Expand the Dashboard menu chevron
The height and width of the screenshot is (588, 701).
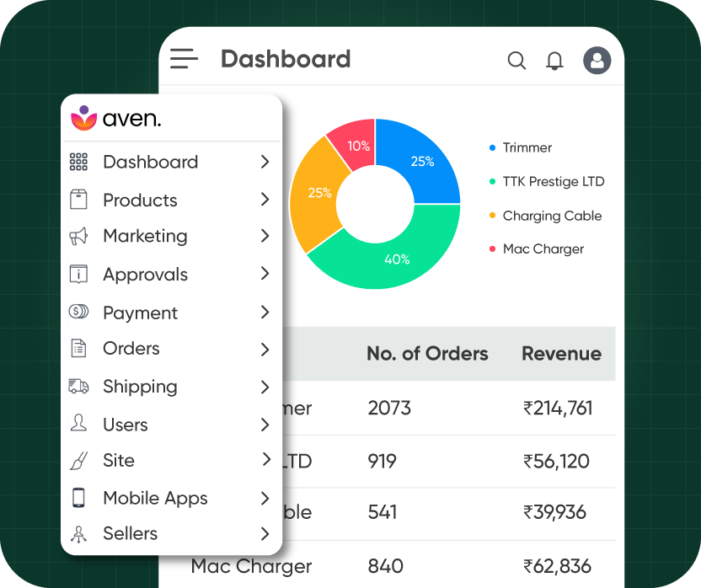click(265, 162)
